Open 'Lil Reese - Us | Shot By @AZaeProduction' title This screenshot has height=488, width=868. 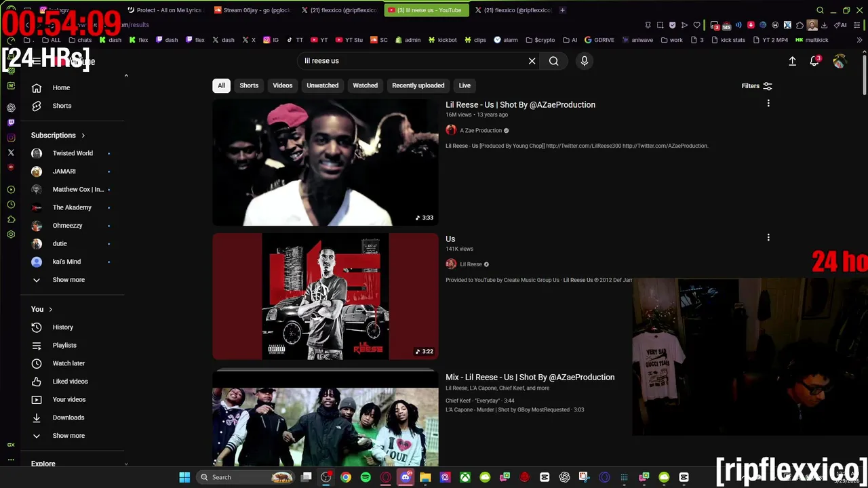pos(520,105)
